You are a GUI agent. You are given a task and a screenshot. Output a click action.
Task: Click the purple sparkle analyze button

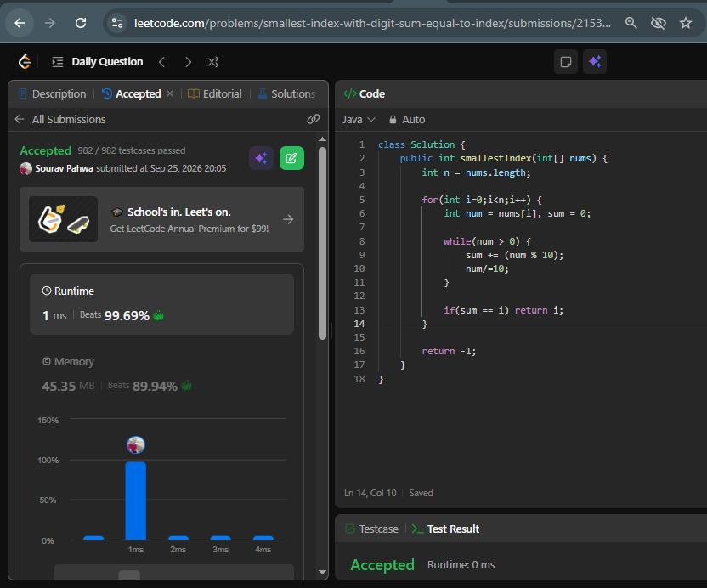pos(261,158)
